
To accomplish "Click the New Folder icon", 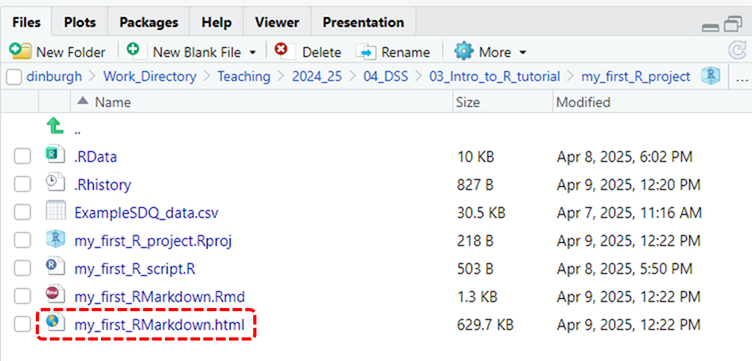I will point(20,51).
